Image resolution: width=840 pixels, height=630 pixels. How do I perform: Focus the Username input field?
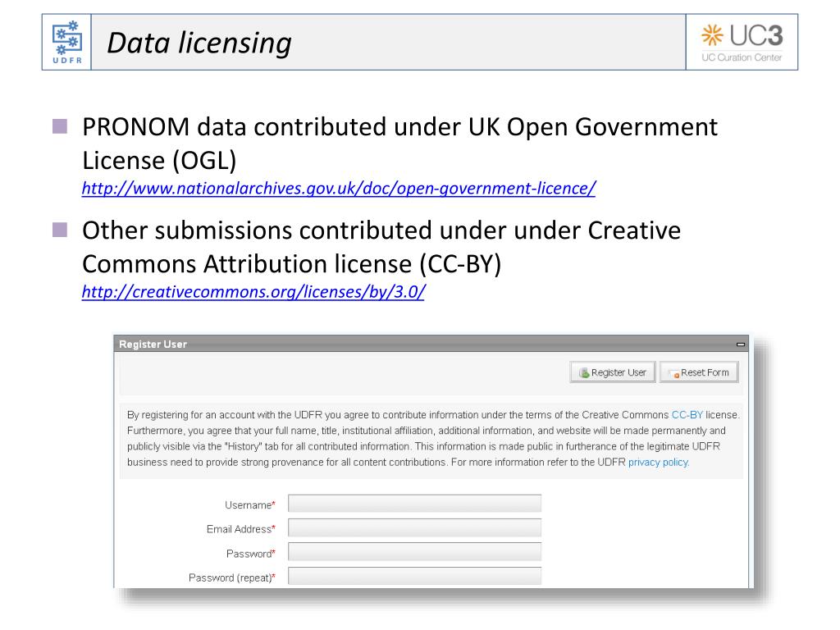tap(414, 504)
